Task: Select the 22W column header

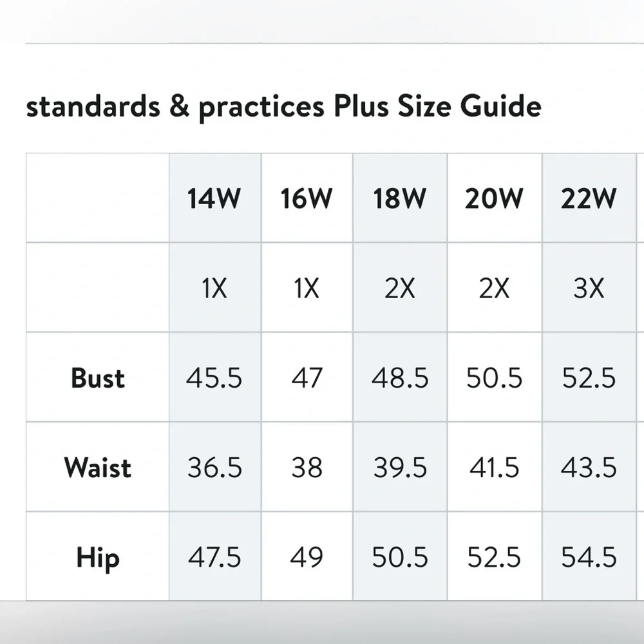Action: point(589,199)
